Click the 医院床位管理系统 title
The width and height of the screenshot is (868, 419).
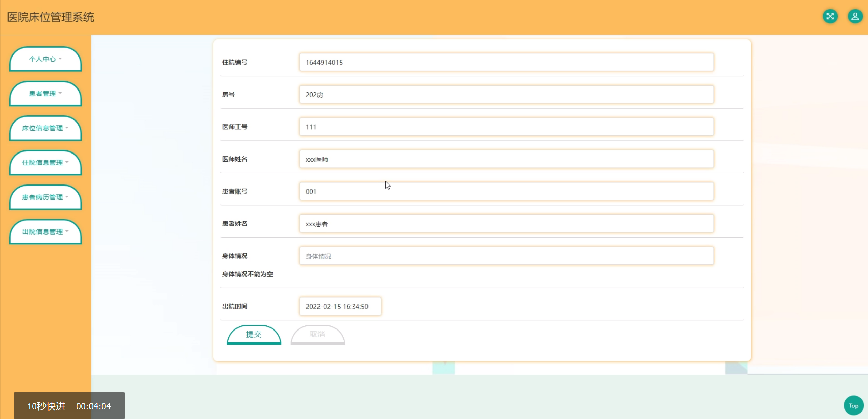coord(51,17)
